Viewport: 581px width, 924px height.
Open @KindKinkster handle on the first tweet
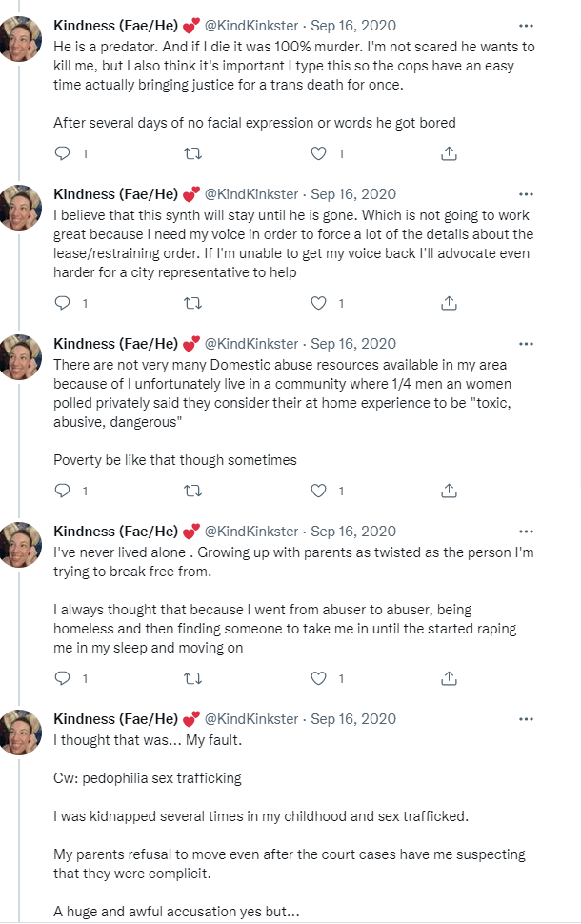pos(251,26)
